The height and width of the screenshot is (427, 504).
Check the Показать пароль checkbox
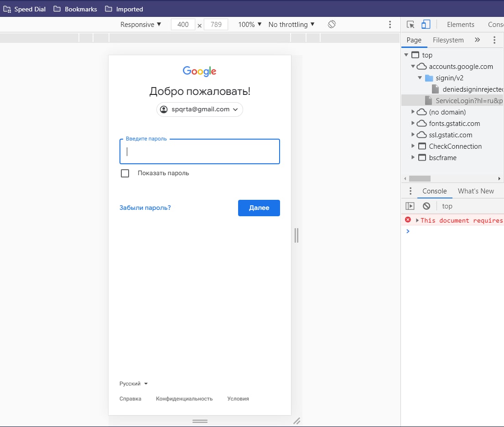point(125,173)
